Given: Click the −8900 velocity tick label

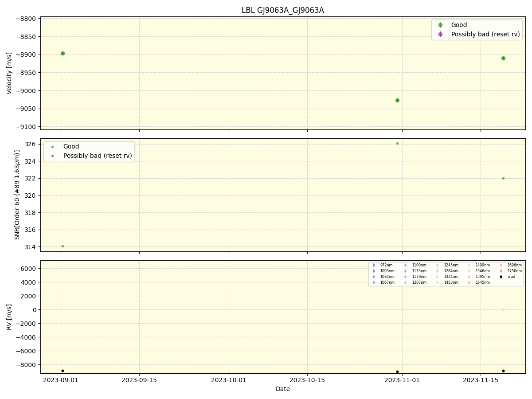Looking at the screenshot, I should (x=26, y=55).
